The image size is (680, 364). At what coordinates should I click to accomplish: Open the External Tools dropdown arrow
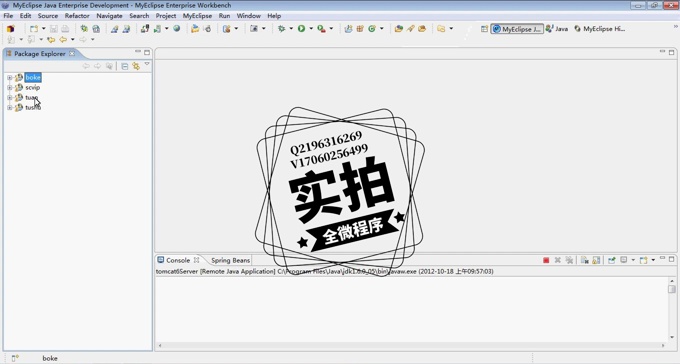331,29
